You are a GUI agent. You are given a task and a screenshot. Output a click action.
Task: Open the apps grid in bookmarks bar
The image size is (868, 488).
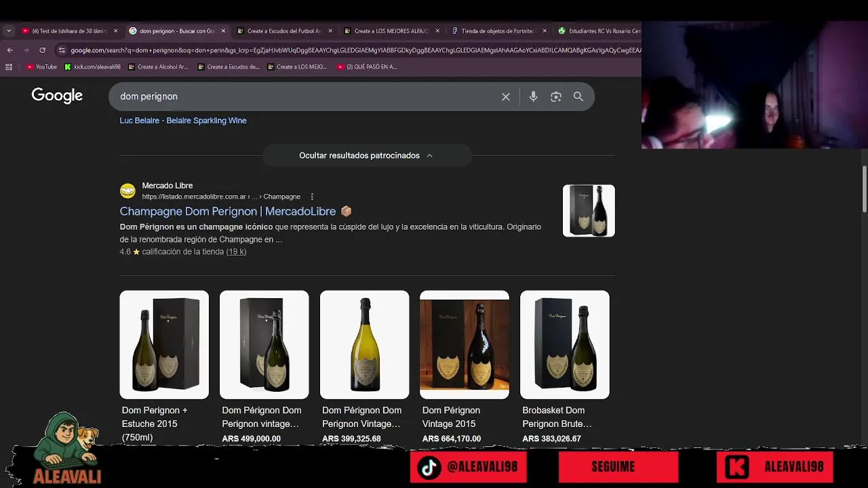[9, 66]
